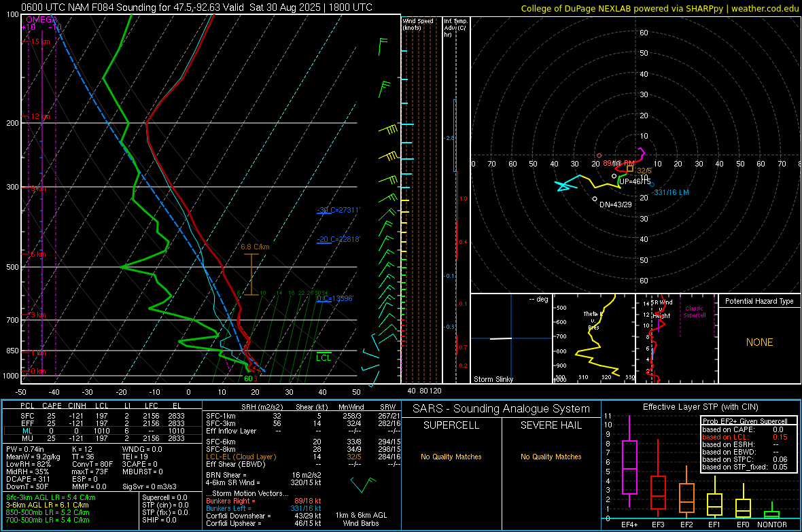Click the 'SARS - Sounding Analogue System' title

(501, 409)
